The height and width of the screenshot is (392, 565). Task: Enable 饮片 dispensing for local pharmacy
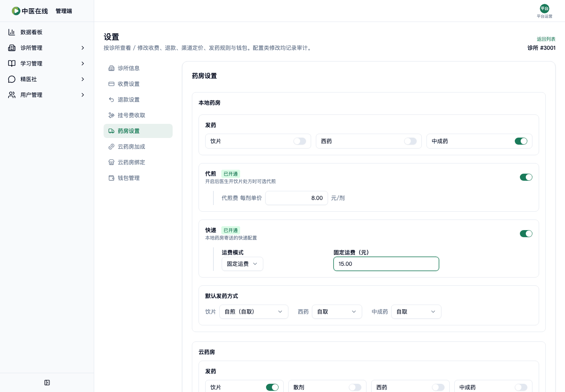[x=300, y=141]
